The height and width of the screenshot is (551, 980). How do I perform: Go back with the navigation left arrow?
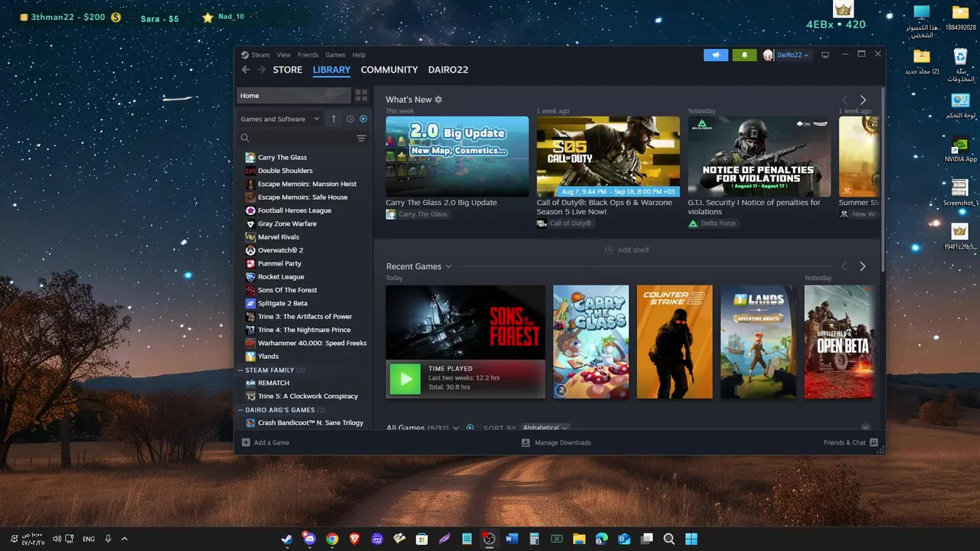point(245,70)
